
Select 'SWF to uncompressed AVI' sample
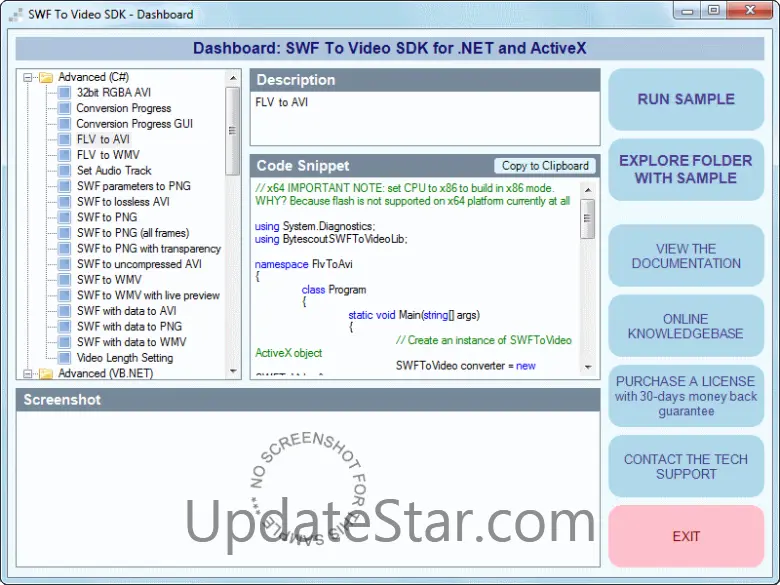coord(139,264)
